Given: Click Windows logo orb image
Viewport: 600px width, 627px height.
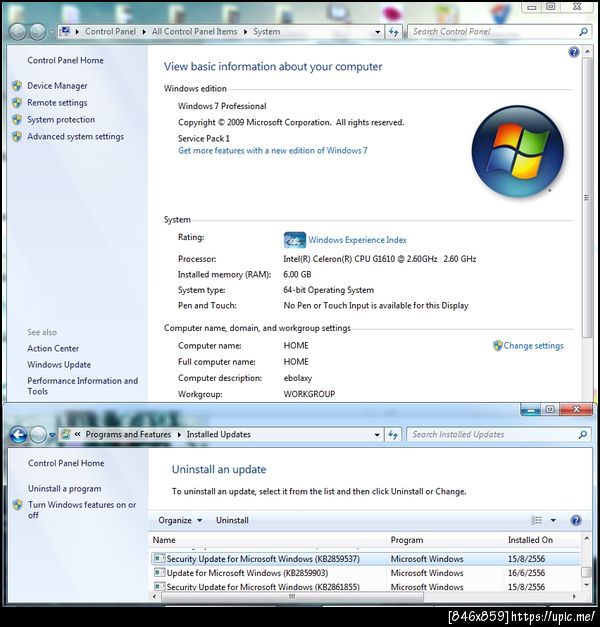Looking at the screenshot, I should tap(518, 151).
